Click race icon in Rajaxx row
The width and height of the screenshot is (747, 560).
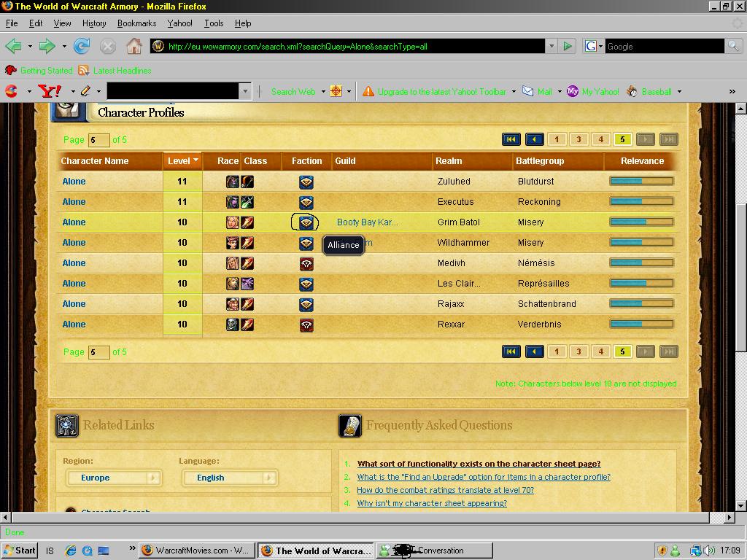[x=233, y=304]
